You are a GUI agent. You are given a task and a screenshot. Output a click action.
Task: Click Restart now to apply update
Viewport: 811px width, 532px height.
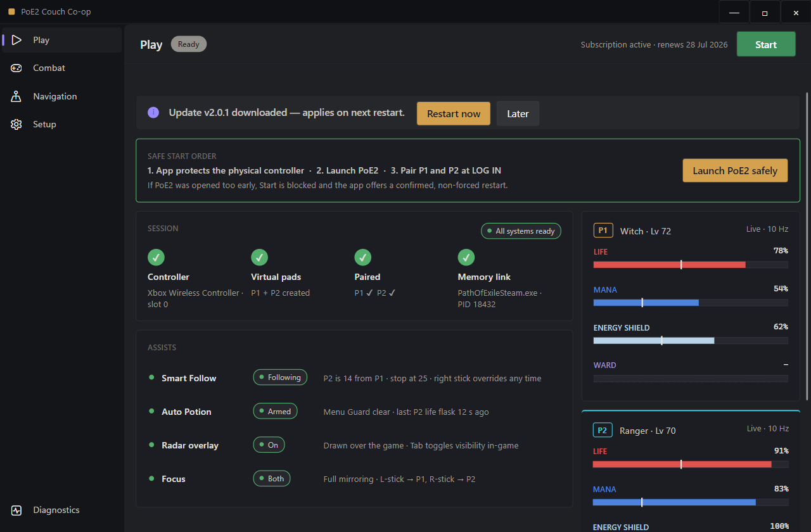coord(454,113)
